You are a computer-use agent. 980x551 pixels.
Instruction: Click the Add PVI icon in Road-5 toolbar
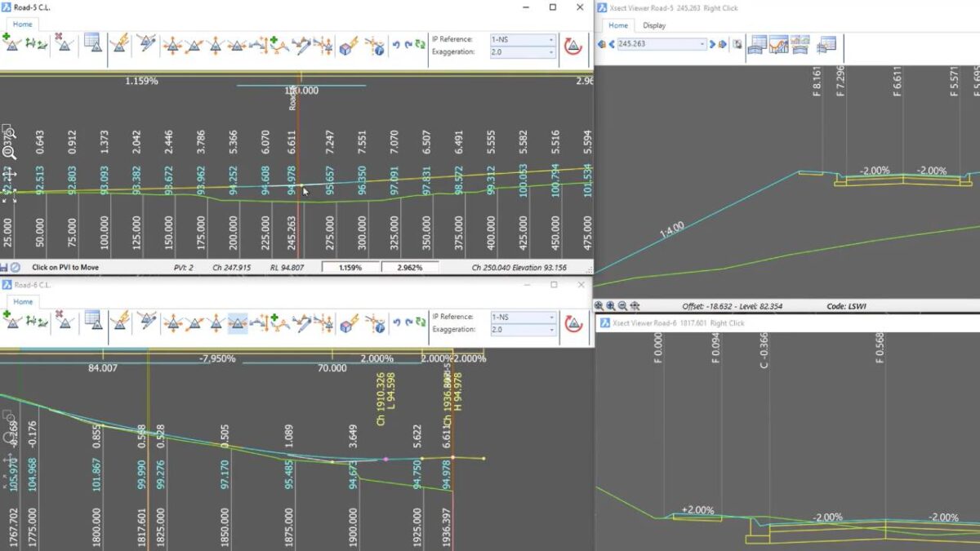pyautogui.click(x=12, y=43)
